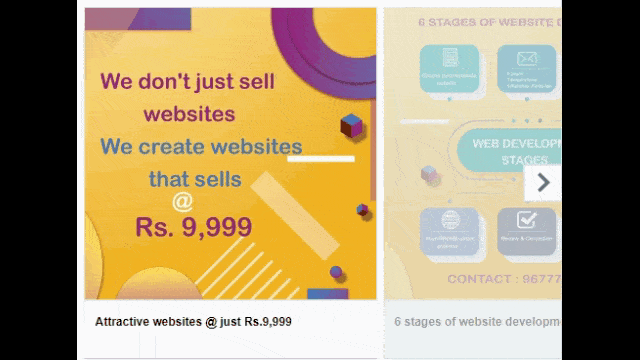The image size is (640, 360).
Task: Click the 'CONTACT : 96777' text on second card
Action: click(504, 279)
